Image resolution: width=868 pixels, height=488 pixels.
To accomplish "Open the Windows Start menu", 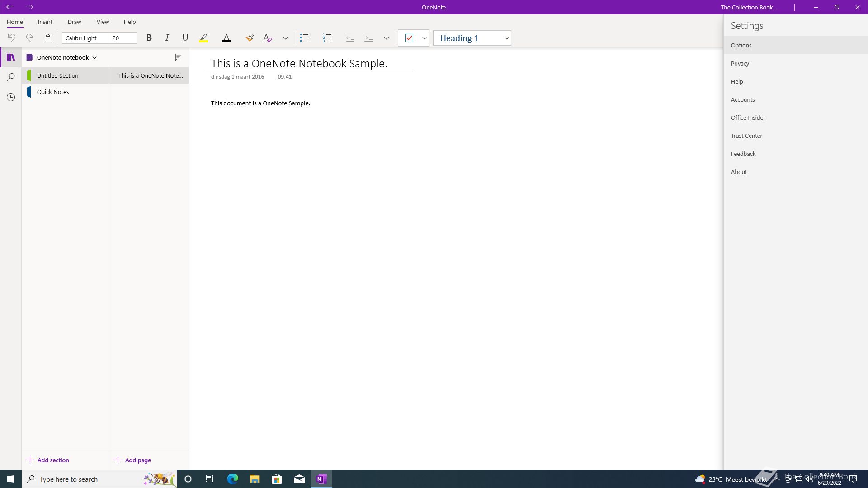I will tap(11, 479).
